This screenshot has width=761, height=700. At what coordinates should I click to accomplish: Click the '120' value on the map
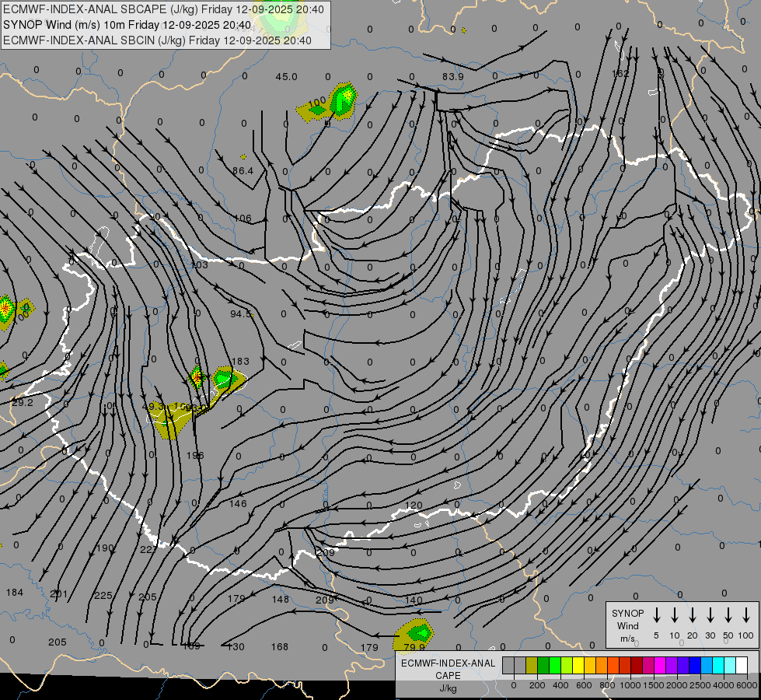tap(414, 506)
